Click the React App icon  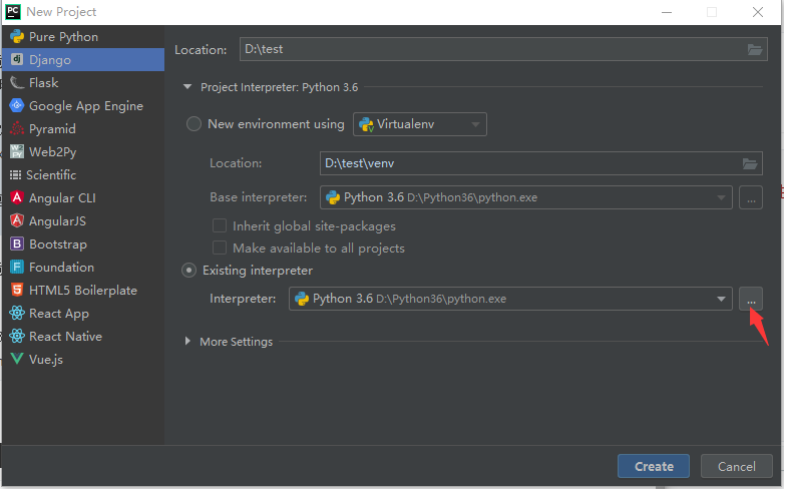pyautogui.click(x=17, y=313)
